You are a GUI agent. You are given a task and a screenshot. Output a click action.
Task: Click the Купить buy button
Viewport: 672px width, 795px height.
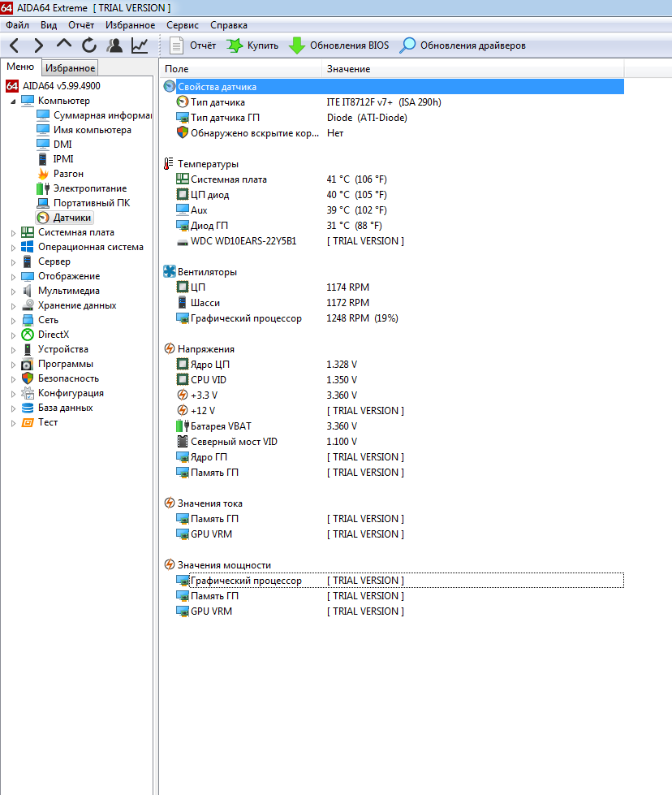coord(252,45)
